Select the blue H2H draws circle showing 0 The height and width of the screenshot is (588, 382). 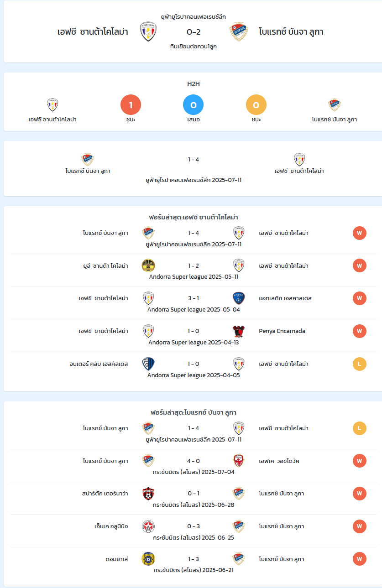click(194, 105)
